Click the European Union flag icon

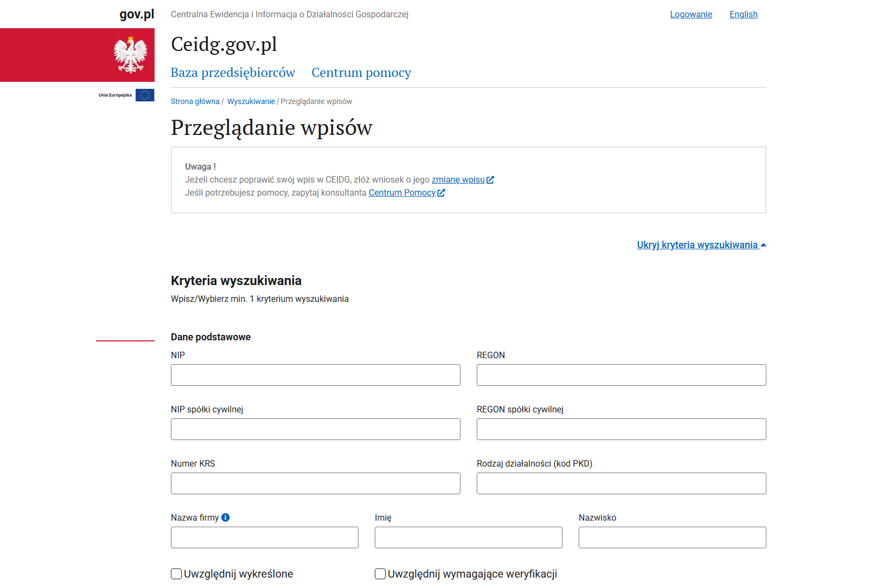145,95
